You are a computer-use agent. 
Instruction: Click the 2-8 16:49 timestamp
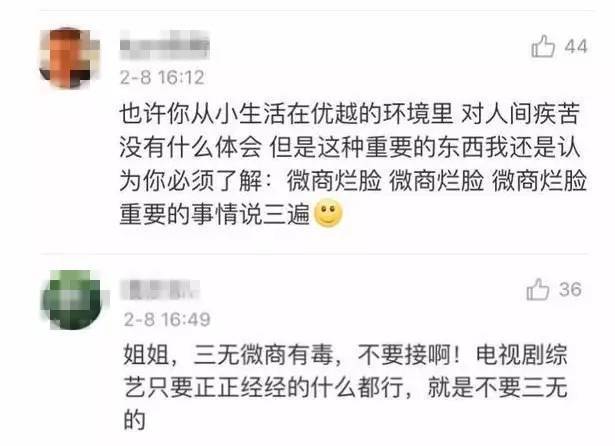tap(167, 319)
